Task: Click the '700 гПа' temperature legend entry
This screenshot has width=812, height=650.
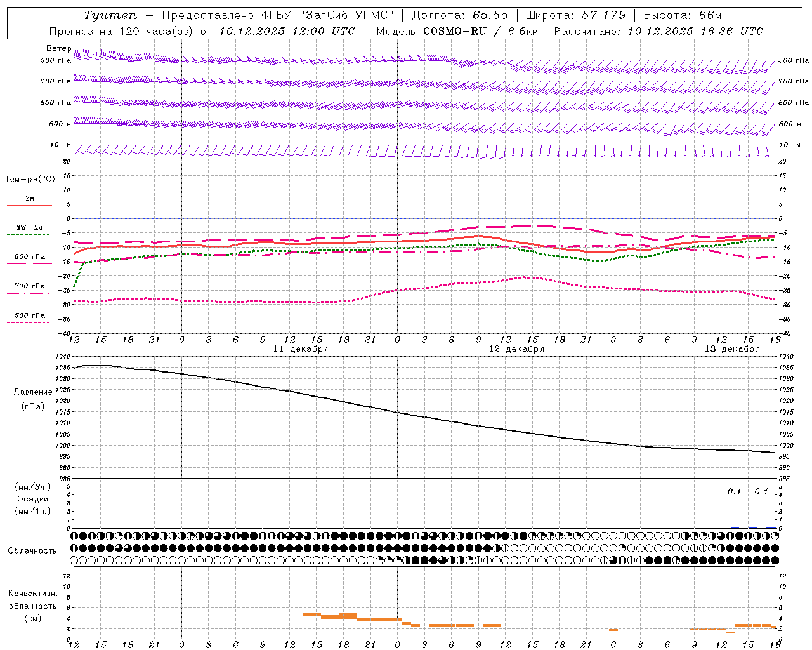Action: [x=30, y=286]
